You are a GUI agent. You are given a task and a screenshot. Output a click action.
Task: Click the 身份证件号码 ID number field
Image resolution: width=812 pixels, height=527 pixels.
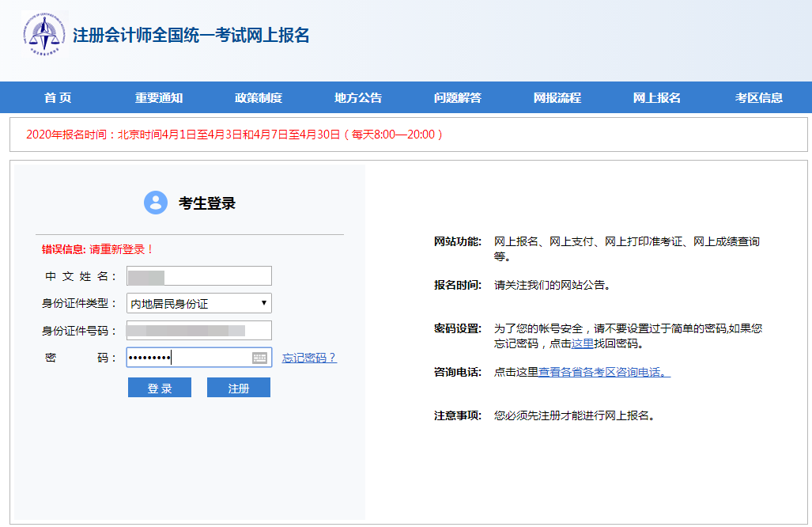click(x=198, y=330)
